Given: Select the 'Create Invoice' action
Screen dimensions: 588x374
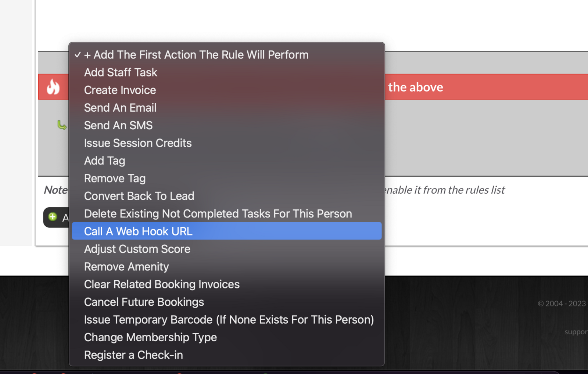Looking at the screenshot, I should tap(120, 90).
